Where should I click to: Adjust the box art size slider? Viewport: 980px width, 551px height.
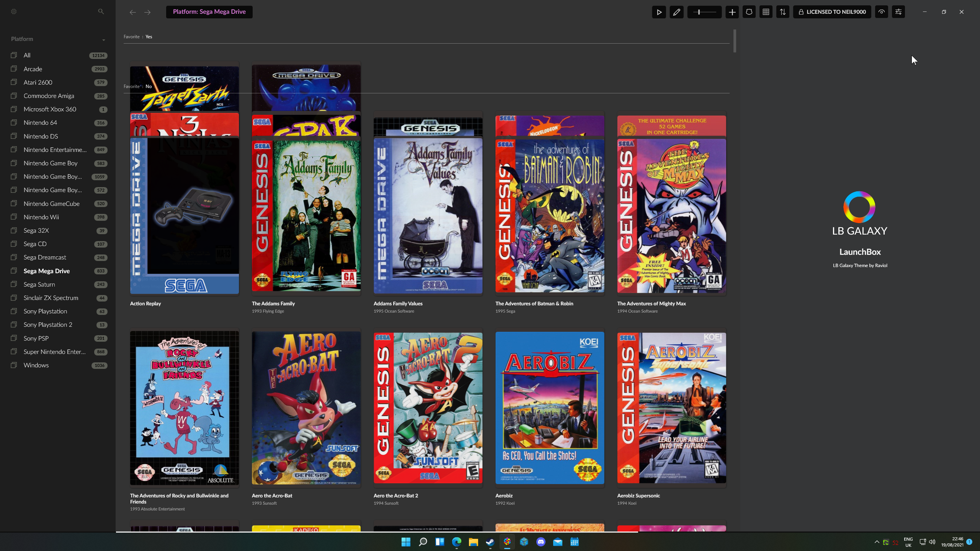coord(704,12)
